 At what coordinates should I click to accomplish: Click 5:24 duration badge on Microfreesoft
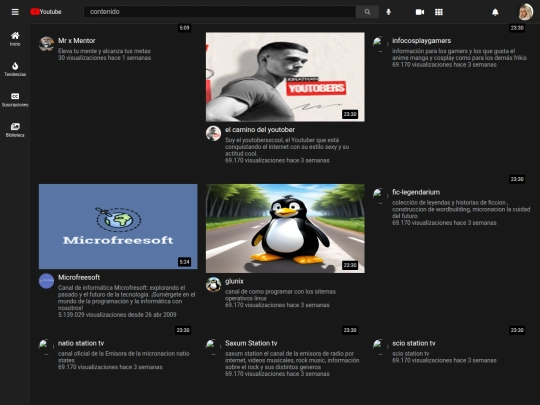point(184,262)
